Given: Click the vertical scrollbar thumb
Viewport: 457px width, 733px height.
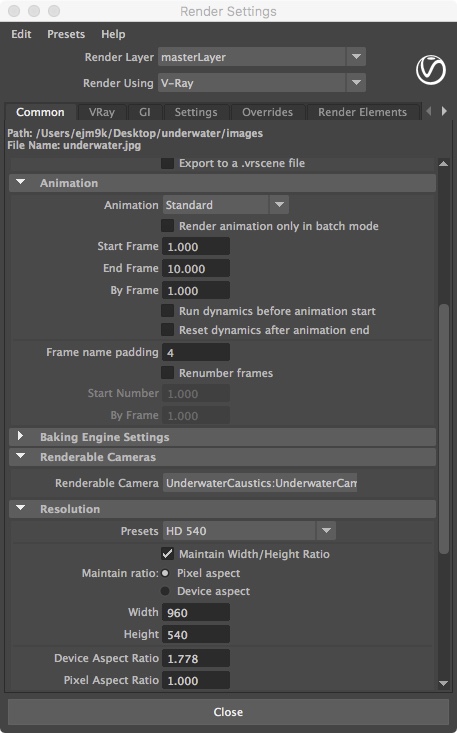Looking at the screenshot, I should (443, 429).
